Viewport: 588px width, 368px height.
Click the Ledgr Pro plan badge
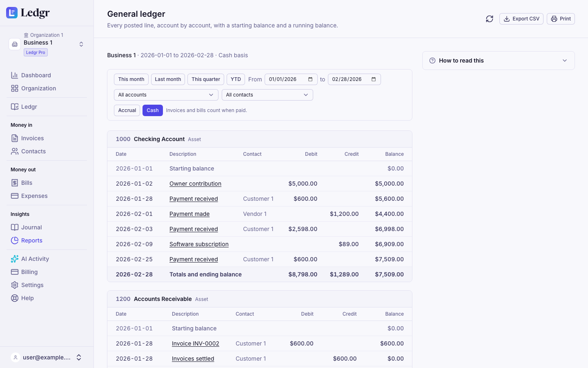click(36, 52)
